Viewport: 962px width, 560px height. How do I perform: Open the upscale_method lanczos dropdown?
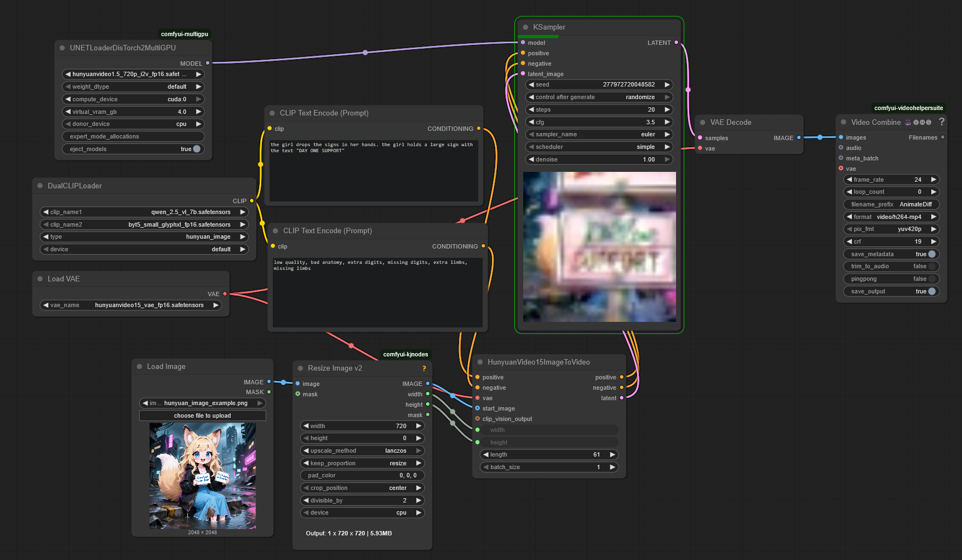pyautogui.click(x=363, y=451)
